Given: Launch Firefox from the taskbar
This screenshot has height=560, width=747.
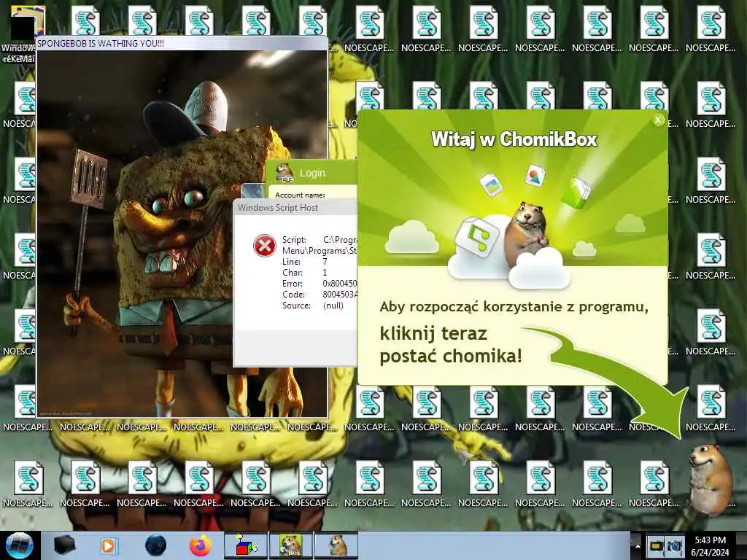Looking at the screenshot, I should point(201,545).
